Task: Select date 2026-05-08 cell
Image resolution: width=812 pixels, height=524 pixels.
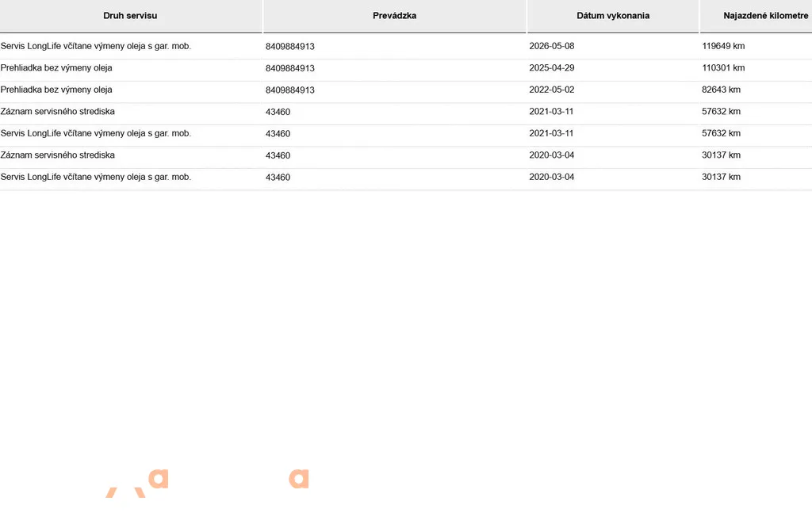Action: (x=552, y=46)
